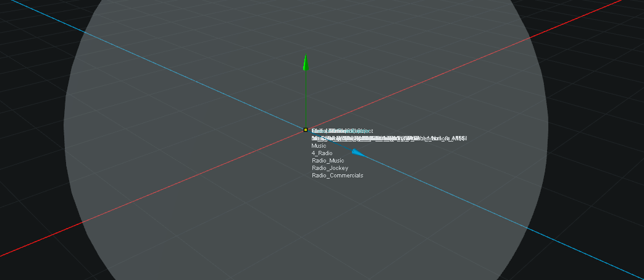Click the green vertical axis arrowhead

306,62
